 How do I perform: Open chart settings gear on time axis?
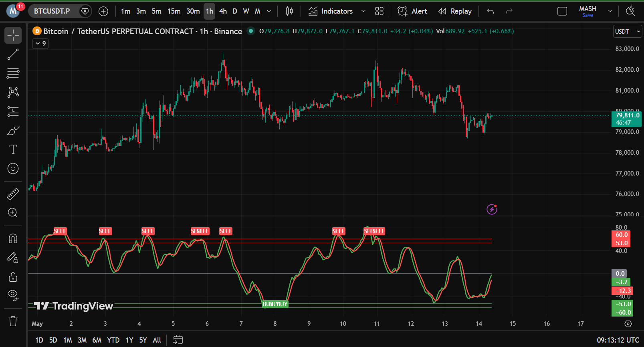coord(628,323)
